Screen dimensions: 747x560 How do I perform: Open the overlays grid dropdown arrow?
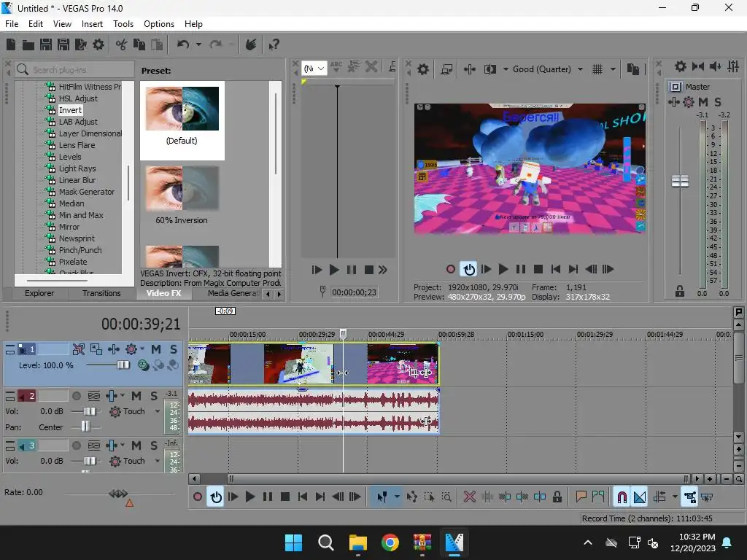click(x=613, y=69)
